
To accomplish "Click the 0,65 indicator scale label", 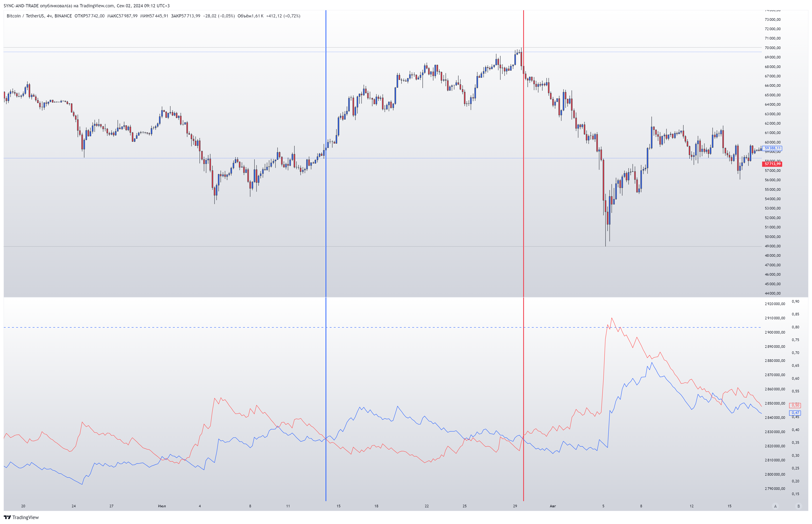I will pyautogui.click(x=795, y=366).
